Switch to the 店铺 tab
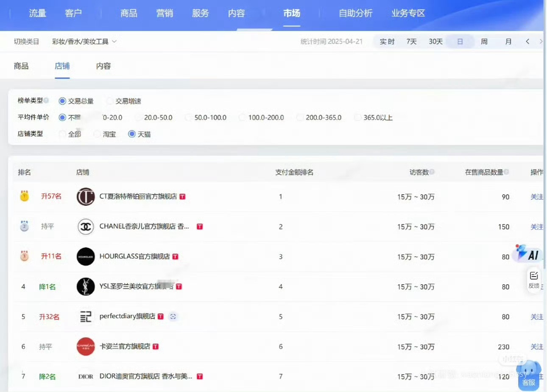 [62, 66]
